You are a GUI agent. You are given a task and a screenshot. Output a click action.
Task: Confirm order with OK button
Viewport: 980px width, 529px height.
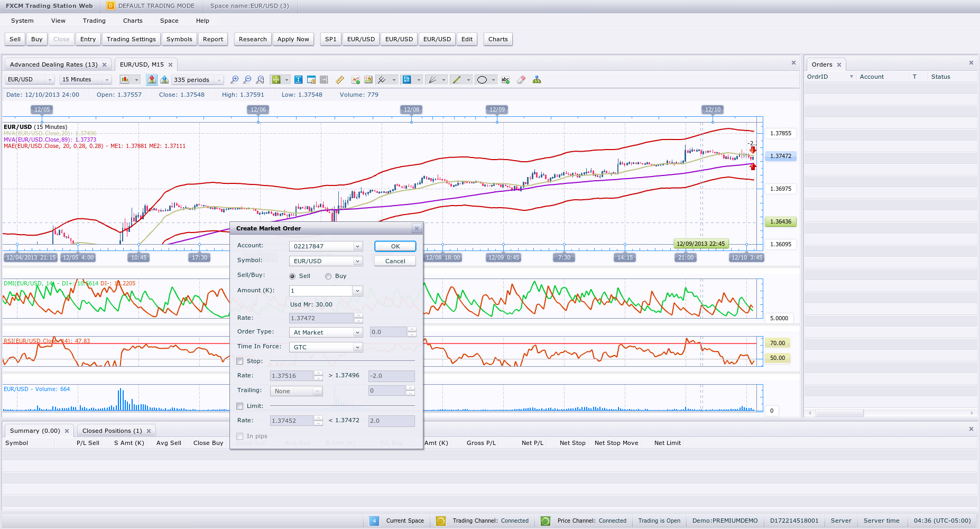(395, 246)
